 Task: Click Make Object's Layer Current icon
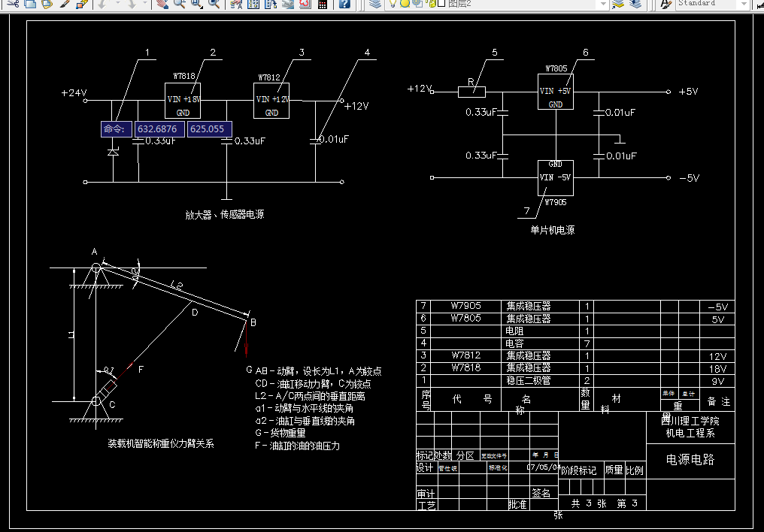click(618, 4)
